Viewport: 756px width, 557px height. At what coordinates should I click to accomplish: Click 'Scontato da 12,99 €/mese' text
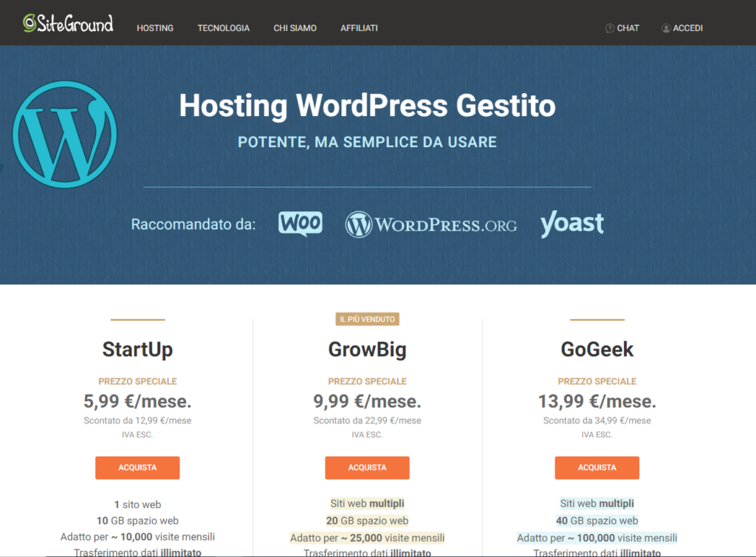click(137, 420)
